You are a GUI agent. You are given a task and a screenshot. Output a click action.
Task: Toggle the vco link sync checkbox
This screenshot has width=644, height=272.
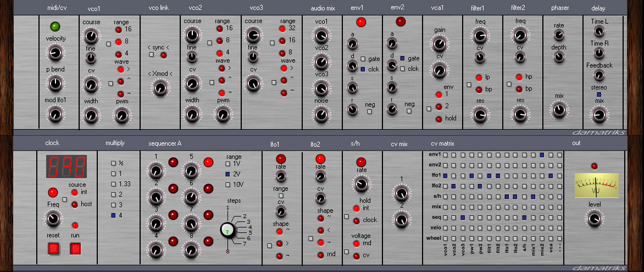[152, 55]
